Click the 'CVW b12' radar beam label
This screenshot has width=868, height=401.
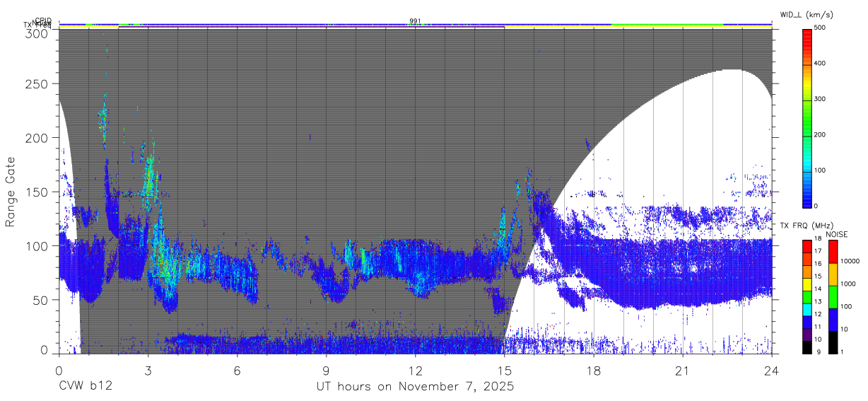[x=85, y=387]
